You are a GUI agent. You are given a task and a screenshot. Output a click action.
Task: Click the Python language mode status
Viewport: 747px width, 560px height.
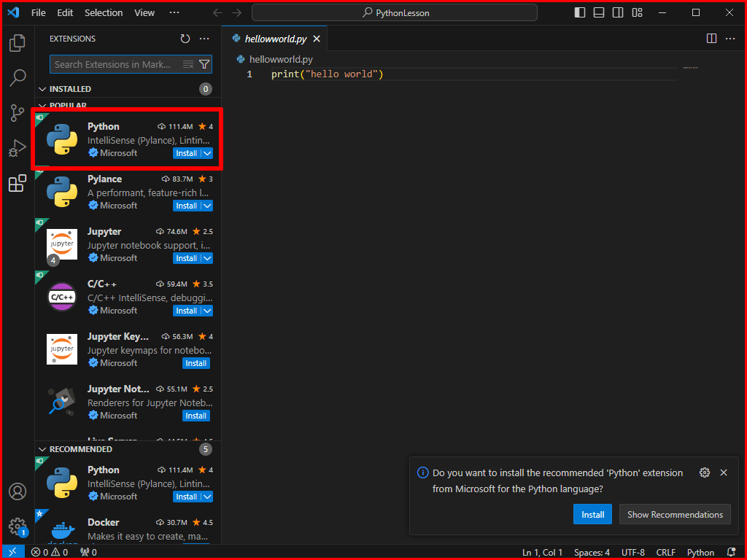[700, 553]
